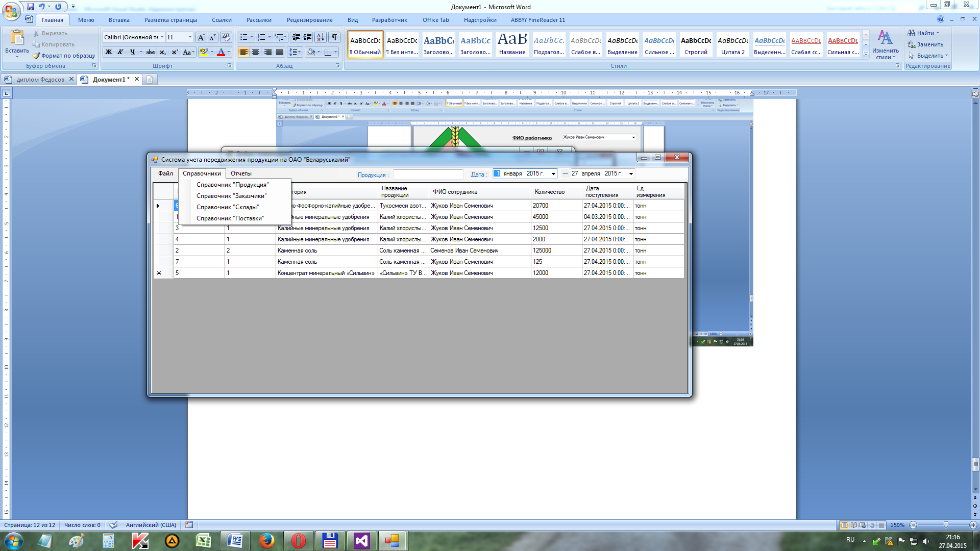Click the Продукция filter input field
The image size is (980, 551).
(x=428, y=174)
